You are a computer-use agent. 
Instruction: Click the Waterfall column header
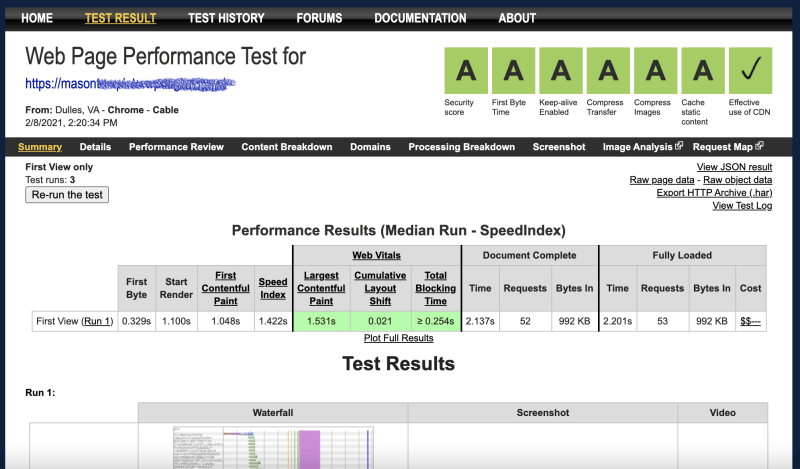click(x=273, y=412)
